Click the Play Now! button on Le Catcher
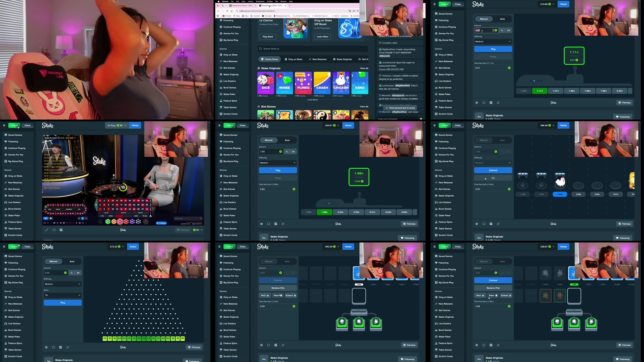 coord(268,37)
